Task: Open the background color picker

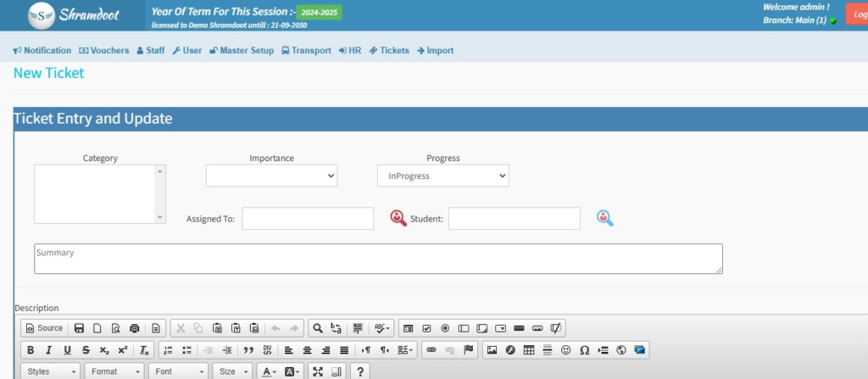Action: 292,372
